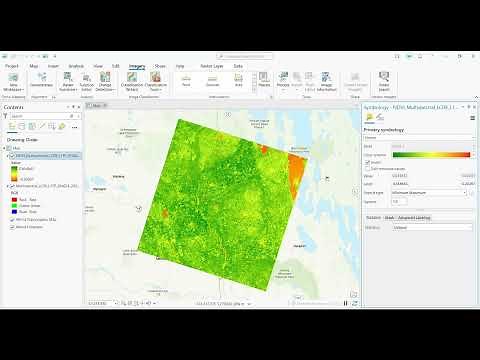
Task: Switch to Insert ribbon tab
Action: click(x=53, y=66)
